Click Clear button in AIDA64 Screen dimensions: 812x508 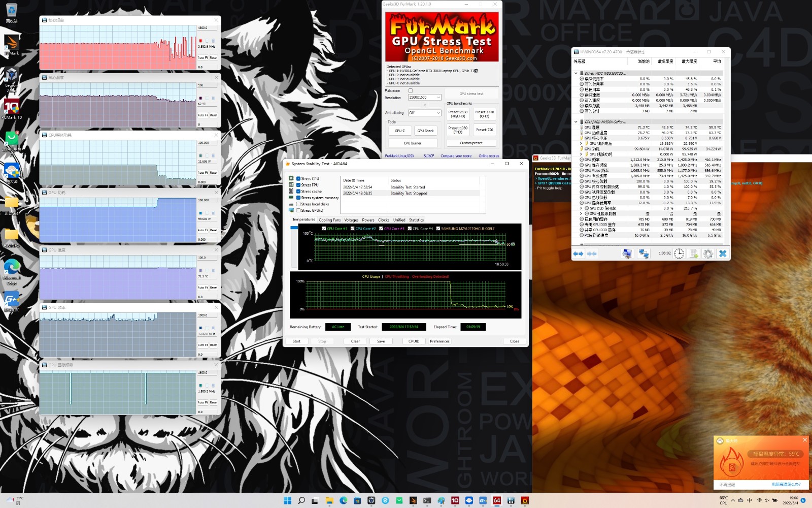coord(355,341)
